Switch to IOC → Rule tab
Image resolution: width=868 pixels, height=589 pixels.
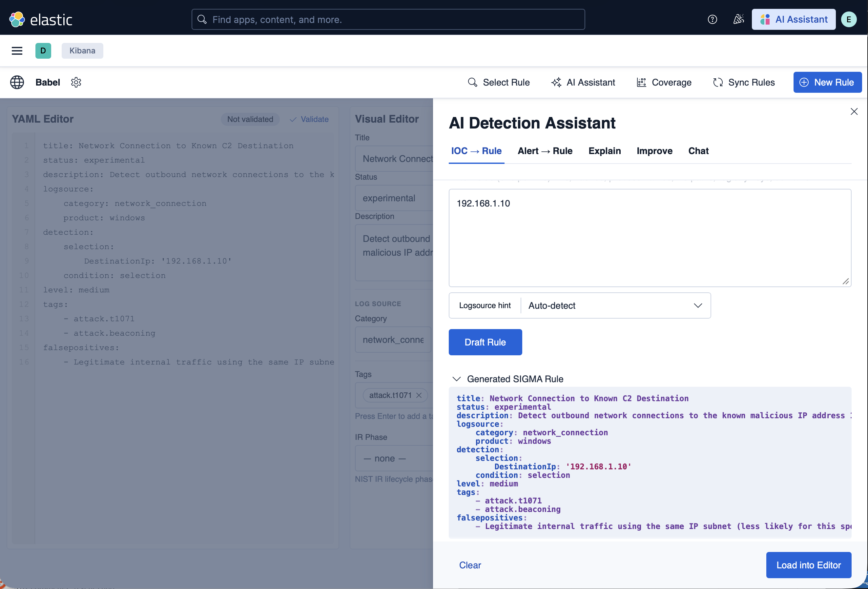click(476, 151)
